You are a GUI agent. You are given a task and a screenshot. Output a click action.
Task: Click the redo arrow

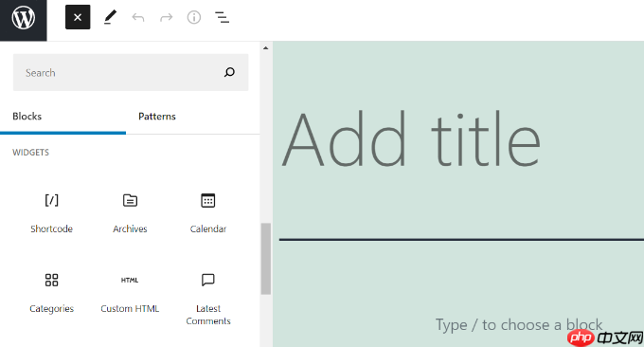166,17
